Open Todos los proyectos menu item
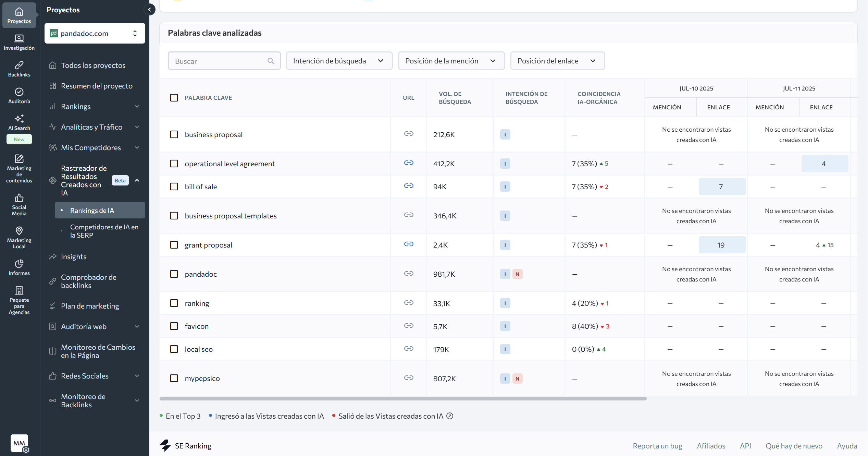This screenshot has height=456, width=868. tap(93, 65)
